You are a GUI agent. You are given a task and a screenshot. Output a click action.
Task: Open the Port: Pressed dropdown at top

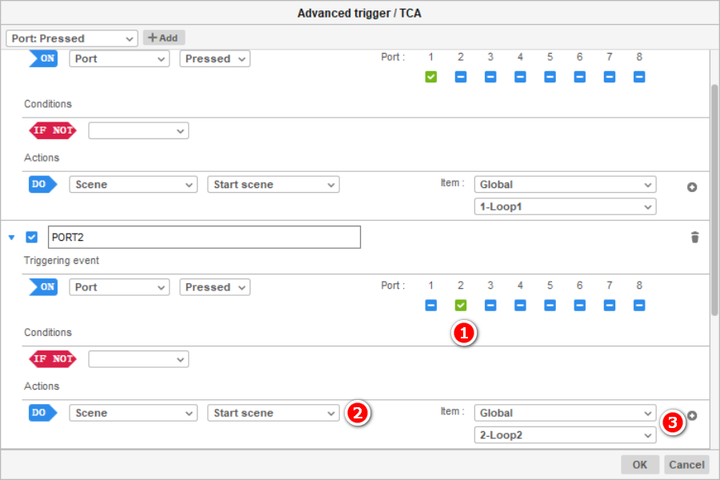72,38
